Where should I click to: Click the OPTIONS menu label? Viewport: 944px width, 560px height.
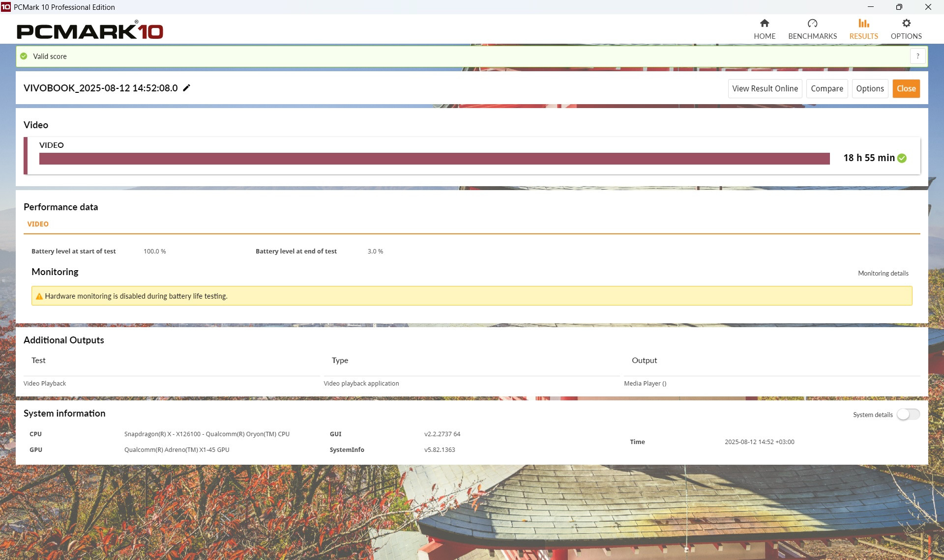pos(906,36)
